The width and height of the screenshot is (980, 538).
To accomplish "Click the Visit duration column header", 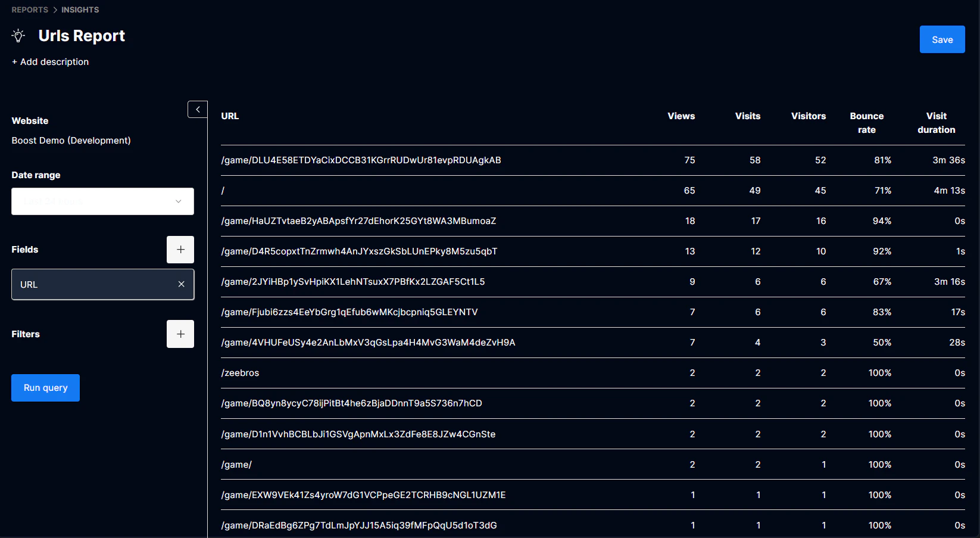I will (x=936, y=122).
